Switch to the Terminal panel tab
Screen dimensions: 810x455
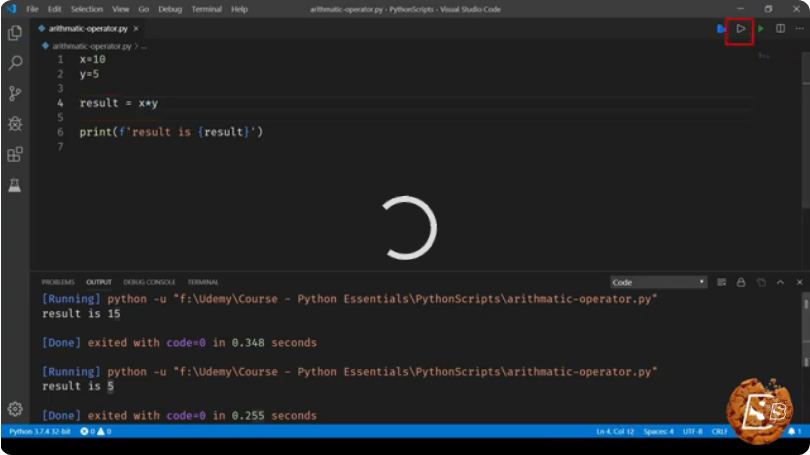(x=202, y=282)
